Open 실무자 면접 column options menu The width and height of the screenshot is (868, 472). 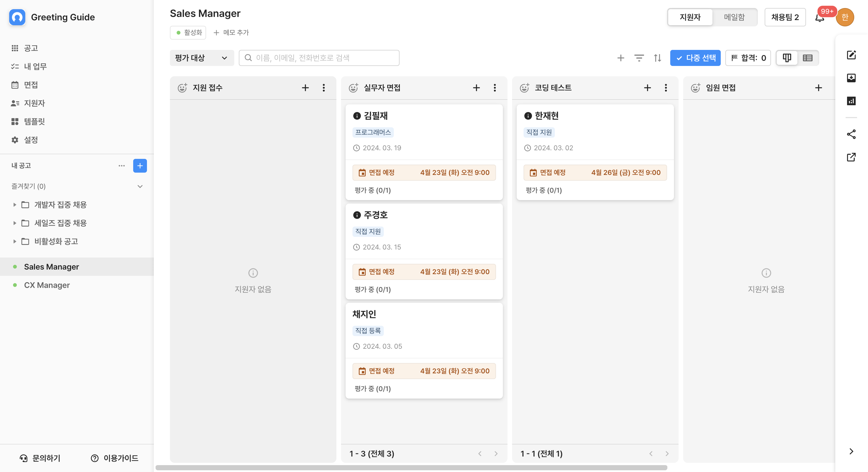[x=495, y=88]
